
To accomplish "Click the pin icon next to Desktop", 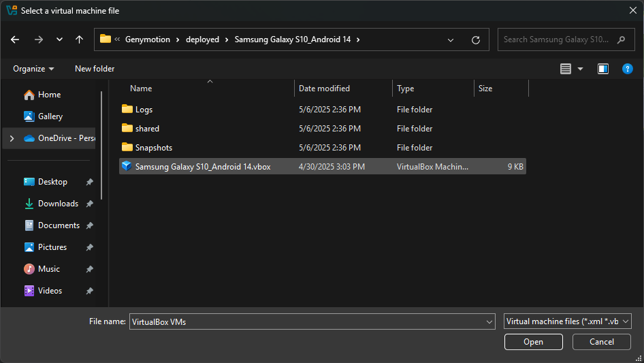I will point(90,182).
